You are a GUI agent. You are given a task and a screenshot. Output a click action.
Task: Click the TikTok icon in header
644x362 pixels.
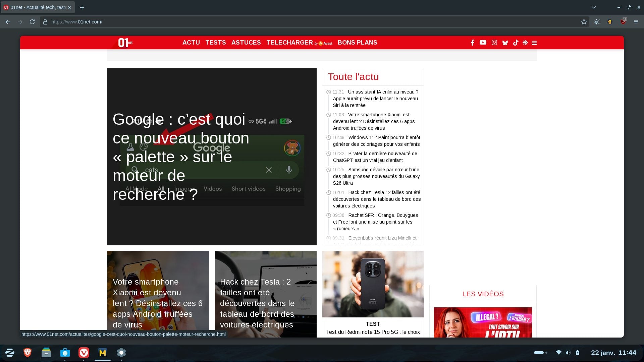point(516,43)
